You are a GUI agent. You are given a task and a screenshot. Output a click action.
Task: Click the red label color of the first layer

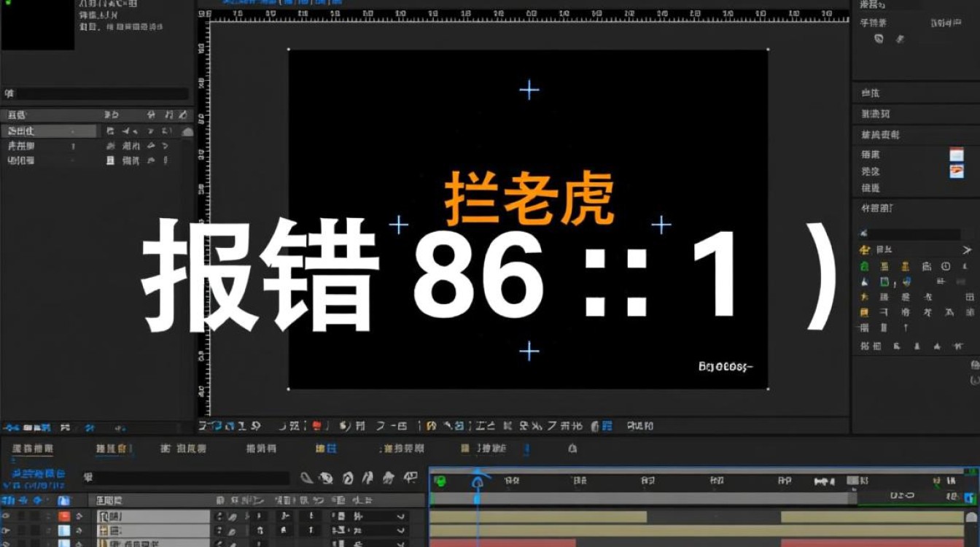click(63, 516)
